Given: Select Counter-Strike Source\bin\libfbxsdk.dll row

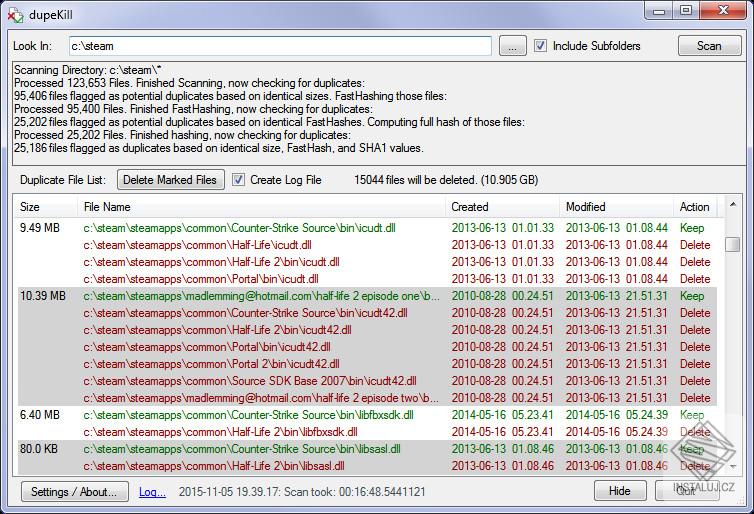Looking at the screenshot, I should (367, 415).
